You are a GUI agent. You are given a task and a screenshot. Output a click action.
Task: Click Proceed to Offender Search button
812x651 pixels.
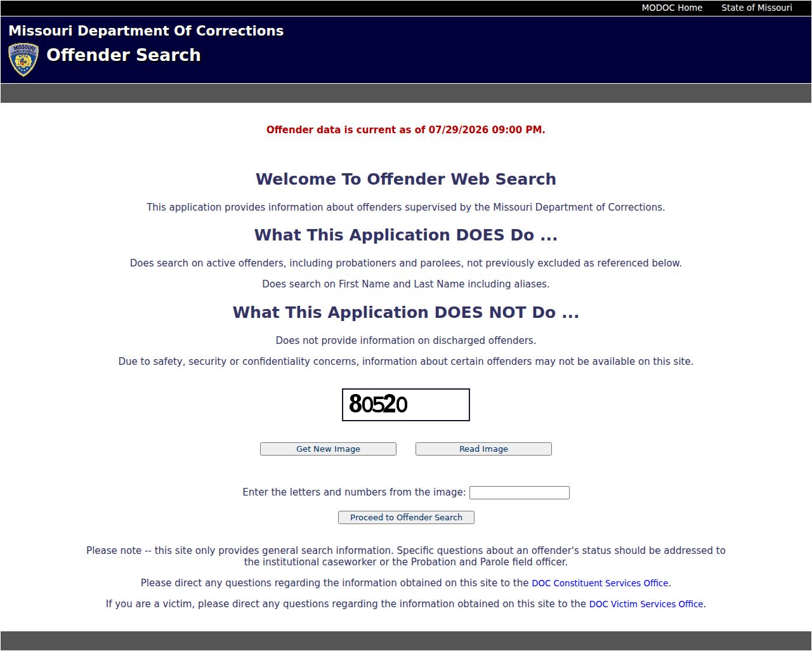(406, 517)
